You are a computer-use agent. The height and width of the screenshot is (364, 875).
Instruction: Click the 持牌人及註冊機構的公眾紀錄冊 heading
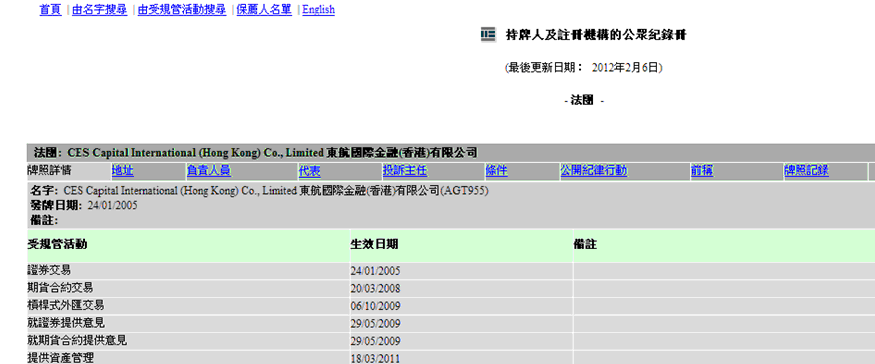pyautogui.click(x=595, y=35)
